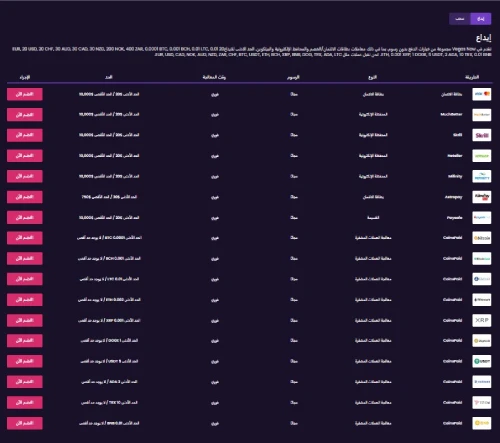Click the pink join button in Skrill row

25,135
